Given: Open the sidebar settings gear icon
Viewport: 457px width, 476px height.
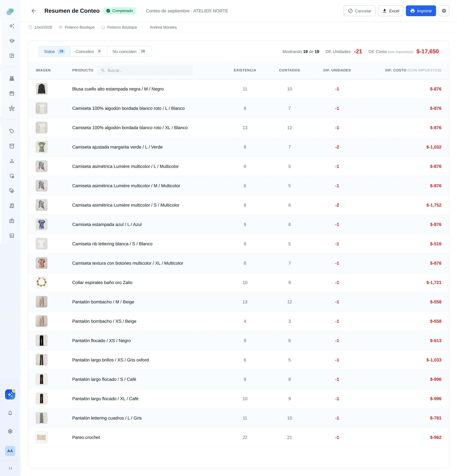Looking at the screenshot, I should coord(10,431).
